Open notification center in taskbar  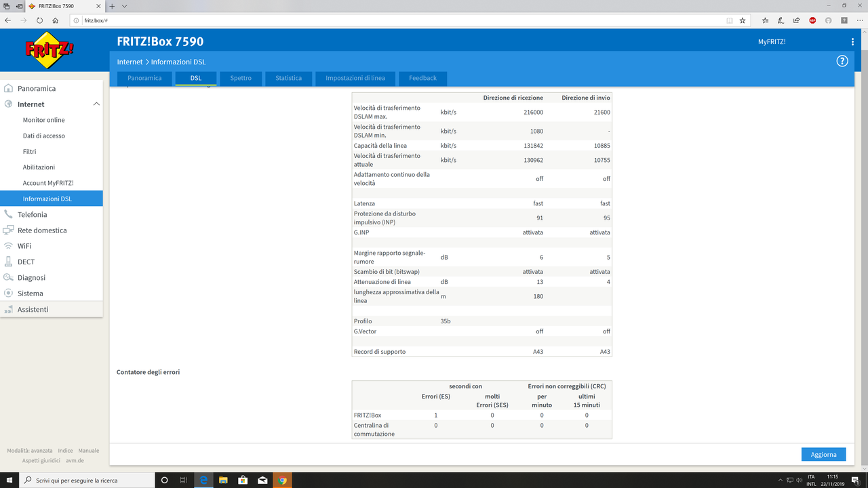pyautogui.click(x=856, y=480)
